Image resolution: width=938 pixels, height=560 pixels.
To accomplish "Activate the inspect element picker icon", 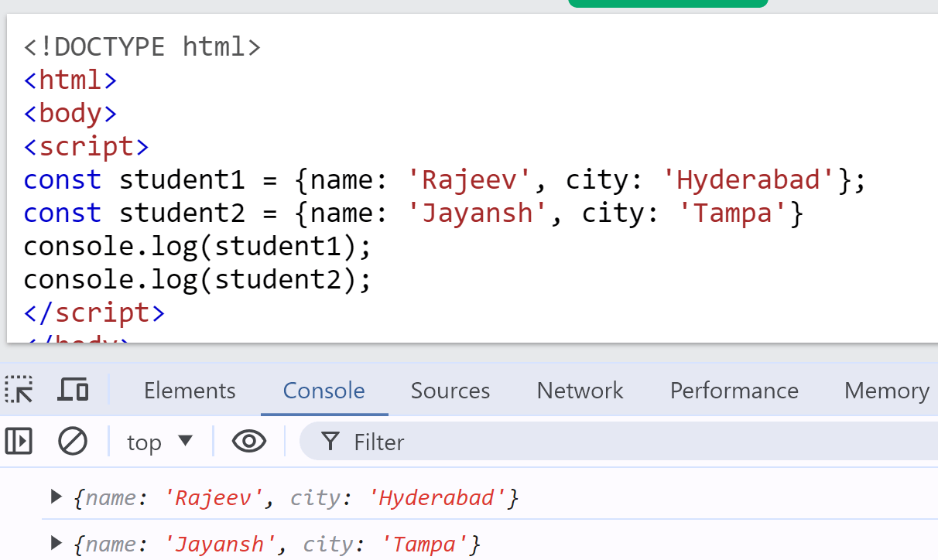I will [19, 390].
